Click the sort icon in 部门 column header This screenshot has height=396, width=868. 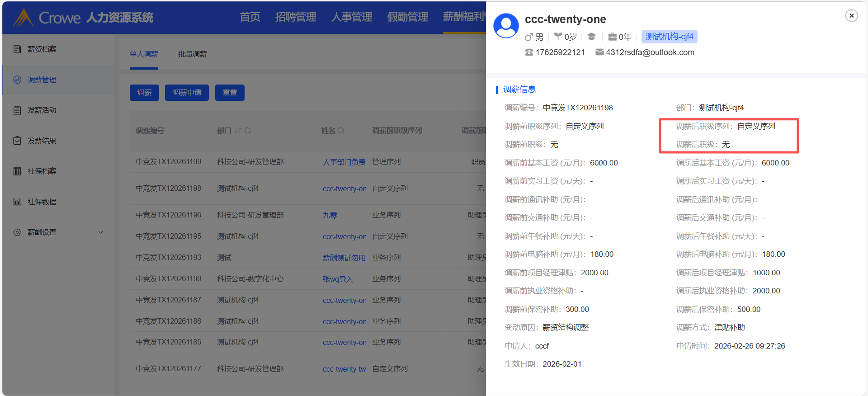coord(238,131)
